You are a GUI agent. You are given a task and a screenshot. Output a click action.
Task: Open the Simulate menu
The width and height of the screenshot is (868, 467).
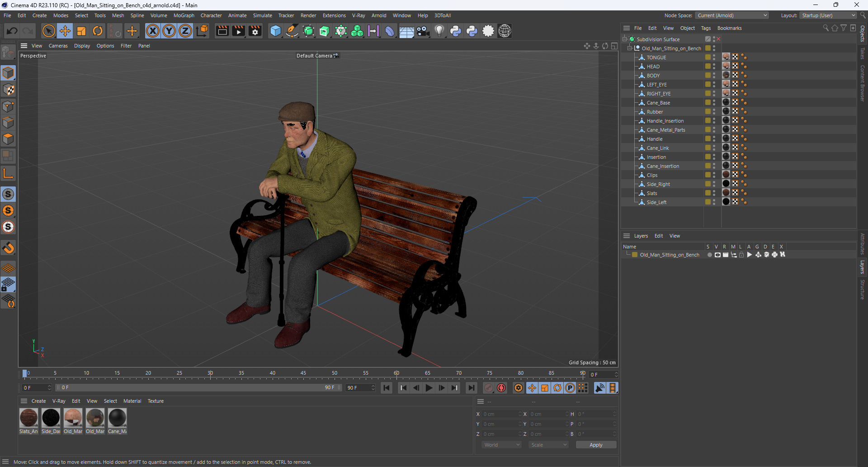(263, 15)
